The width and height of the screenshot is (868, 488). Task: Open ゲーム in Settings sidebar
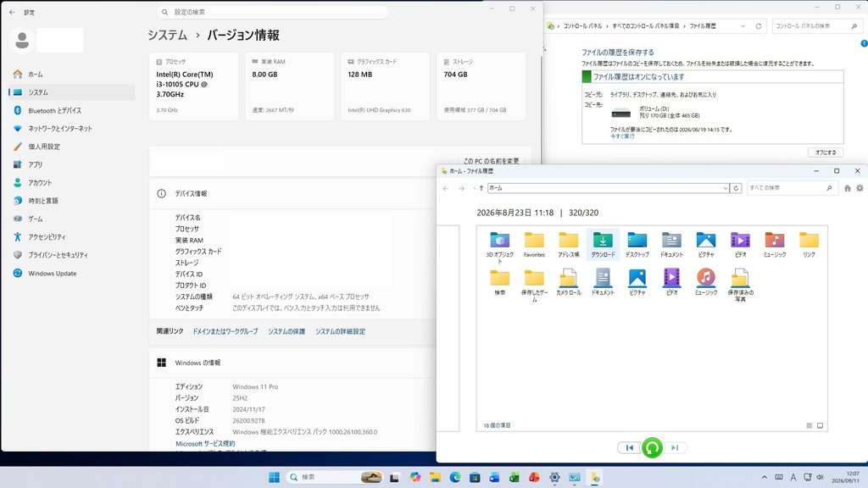click(x=72, y=219)
